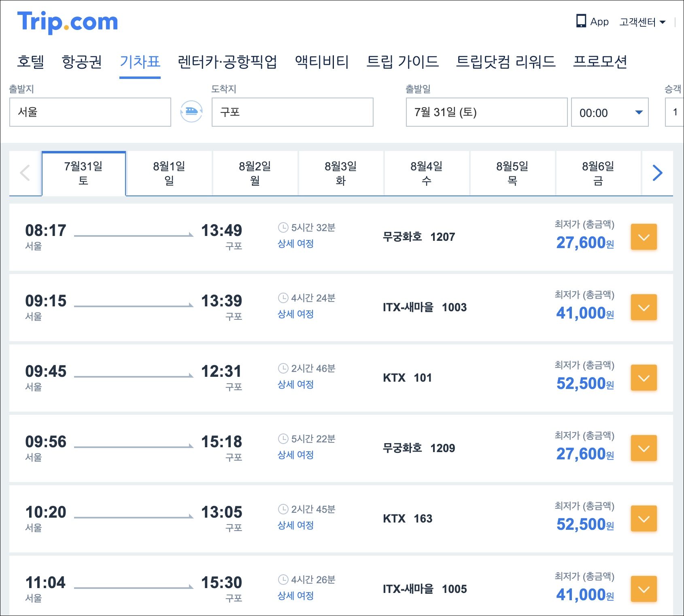This screenshot has height=616, width=684.
Task: Expand fares for the ITX-새마을 1003 train
Action: pyautogui.click(x=644, y=307)
